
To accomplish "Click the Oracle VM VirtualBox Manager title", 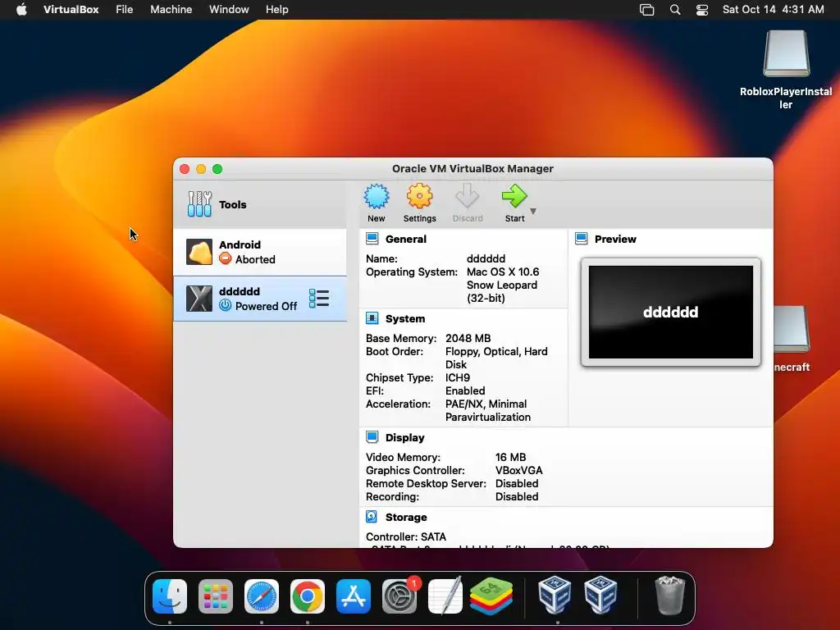I will [x=472, y=168].
